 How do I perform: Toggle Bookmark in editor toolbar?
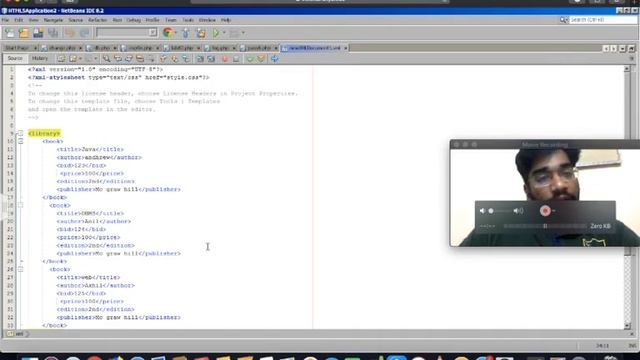click(x=186, y=59)
